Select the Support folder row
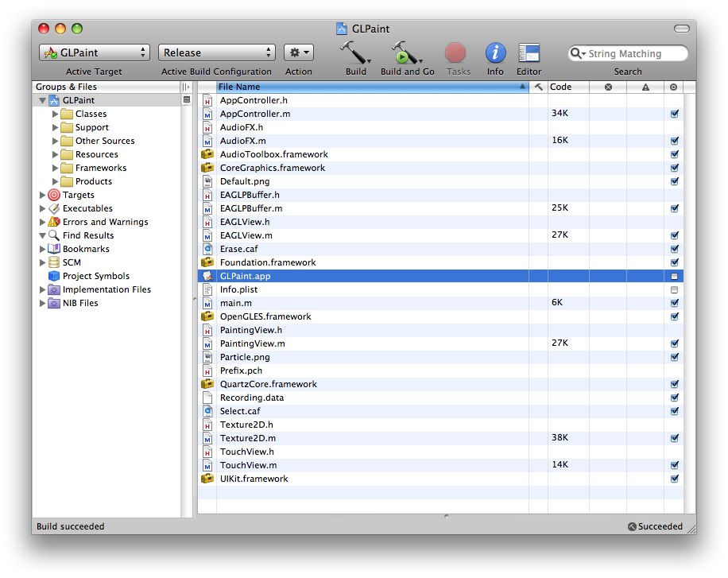728x578 pixels. pyautogui.click(x=106, y=127)
